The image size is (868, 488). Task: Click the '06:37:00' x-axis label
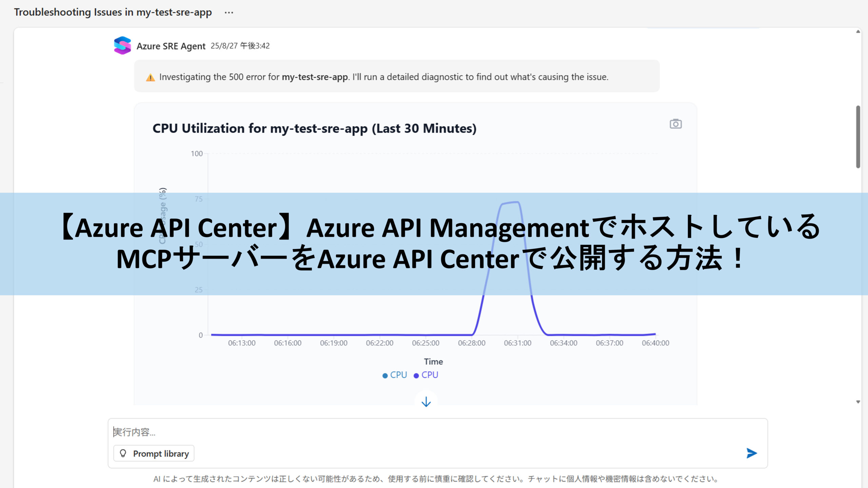pyautogui.click(x=610, y=343)
